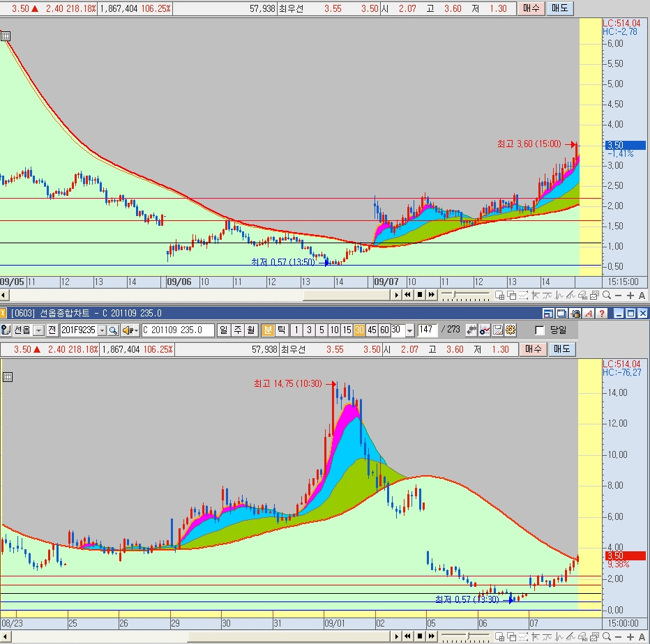Click the letter A icon under upper chart

[x=642, y=295]
